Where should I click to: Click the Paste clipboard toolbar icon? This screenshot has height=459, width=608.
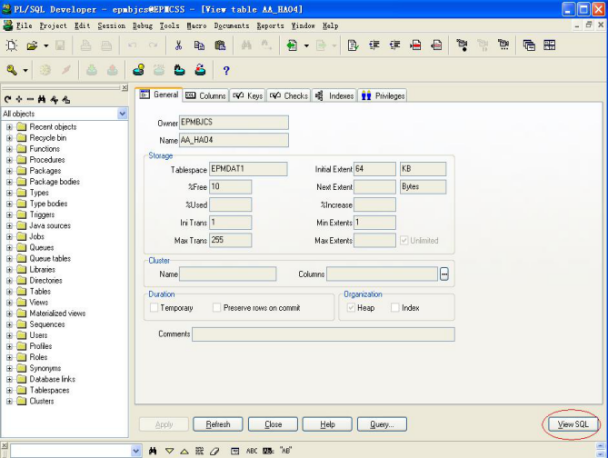tap(220, 45)
